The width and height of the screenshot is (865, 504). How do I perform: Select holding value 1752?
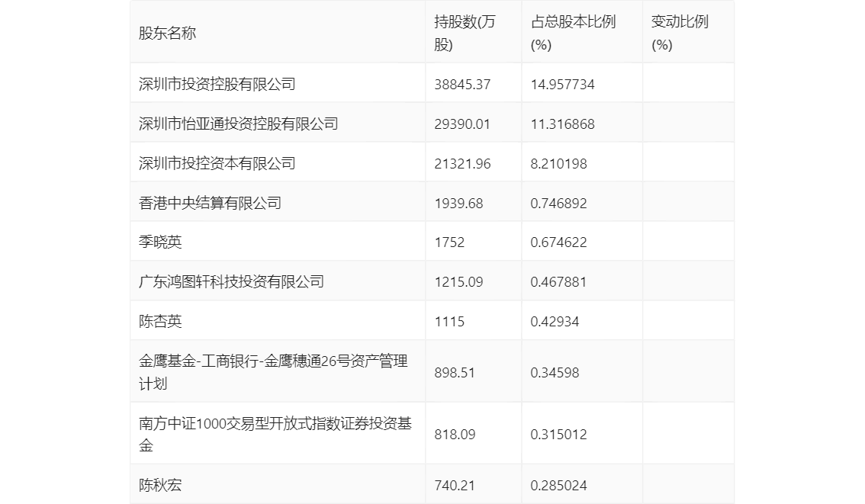(x=449, y=242)
